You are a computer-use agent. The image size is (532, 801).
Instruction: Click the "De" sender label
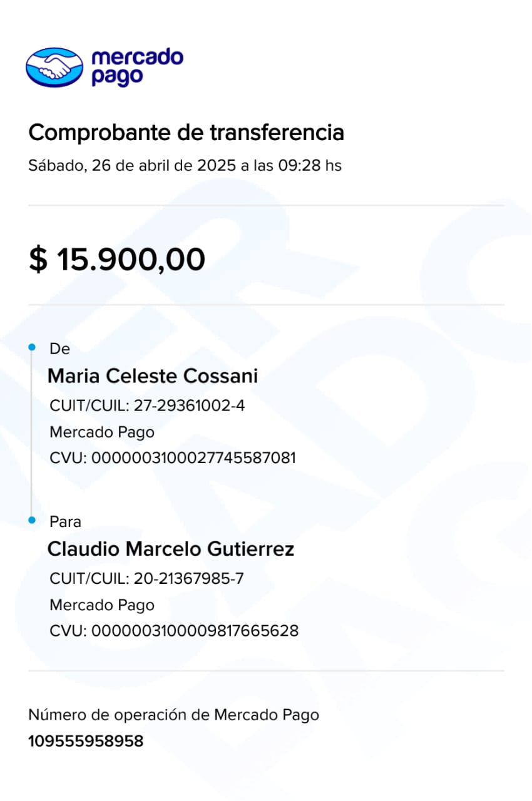point(59,349)
